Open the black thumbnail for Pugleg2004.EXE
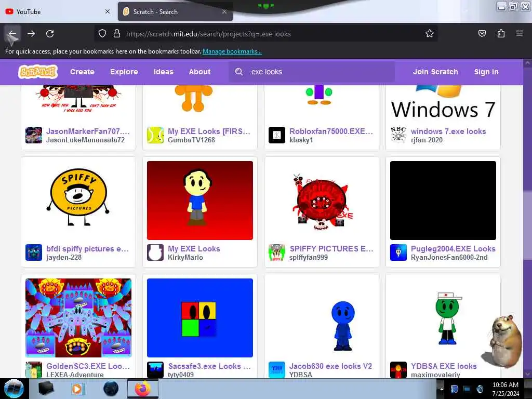This screenshot has width=532, height=399. [443, 200]
